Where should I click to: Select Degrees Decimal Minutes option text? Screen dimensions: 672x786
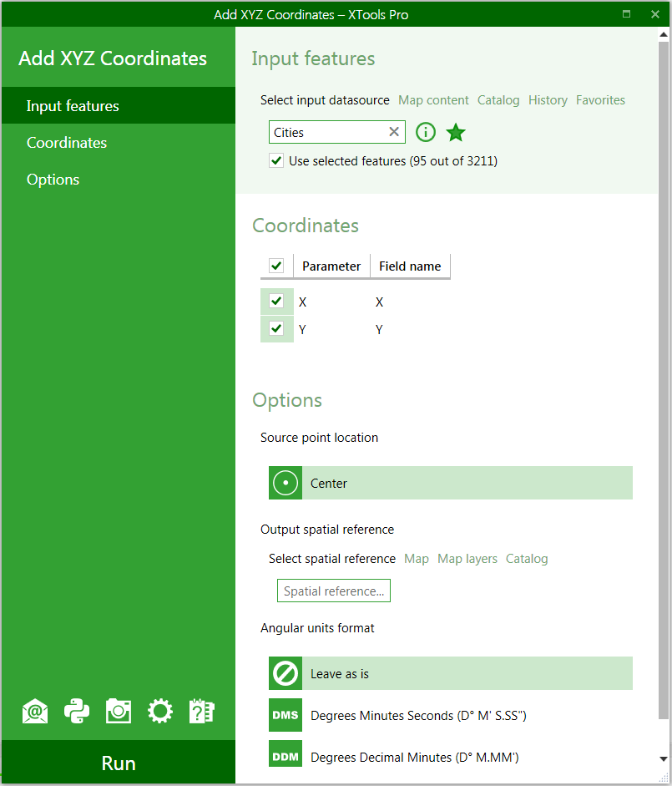pyautogui.click(x=414, y=758)
